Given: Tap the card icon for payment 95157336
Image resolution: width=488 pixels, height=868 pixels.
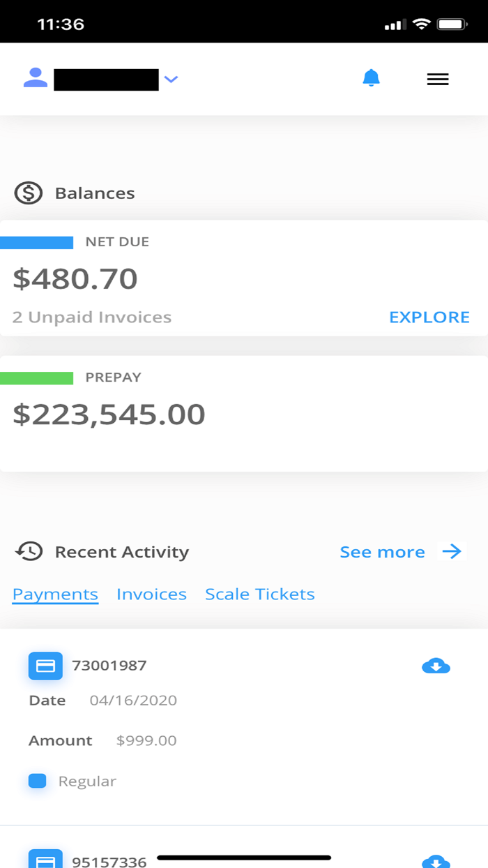Looking at the screenshot, I should pyautogui.click(x=45, y=860).
